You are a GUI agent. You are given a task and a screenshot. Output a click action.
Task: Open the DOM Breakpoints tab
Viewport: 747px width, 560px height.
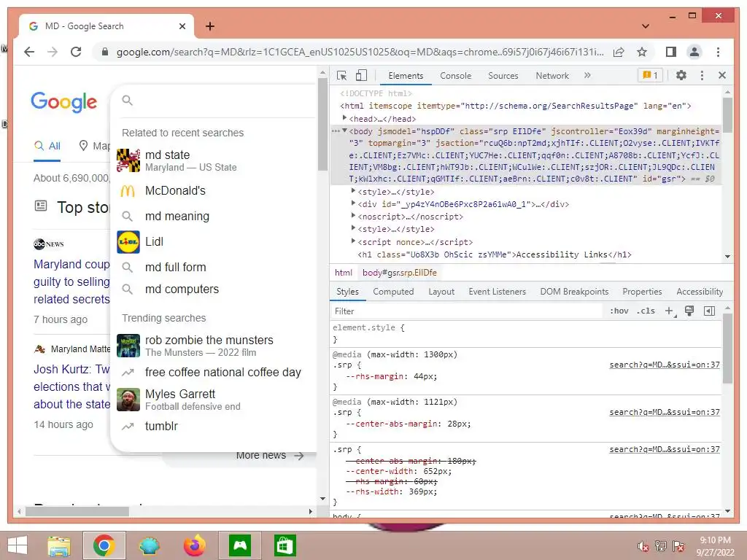tap(574, 292)
